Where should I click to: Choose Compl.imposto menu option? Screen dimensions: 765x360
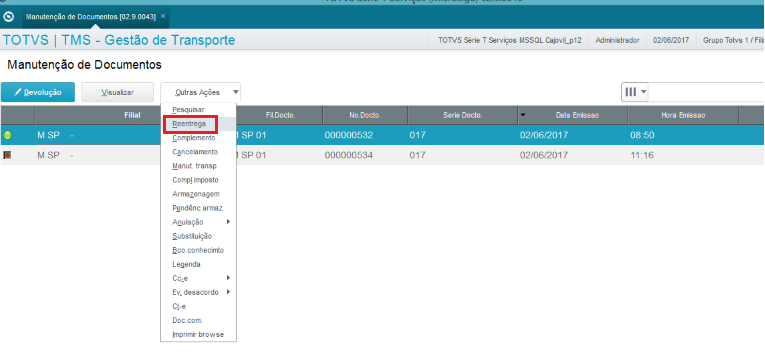(195, 180)
